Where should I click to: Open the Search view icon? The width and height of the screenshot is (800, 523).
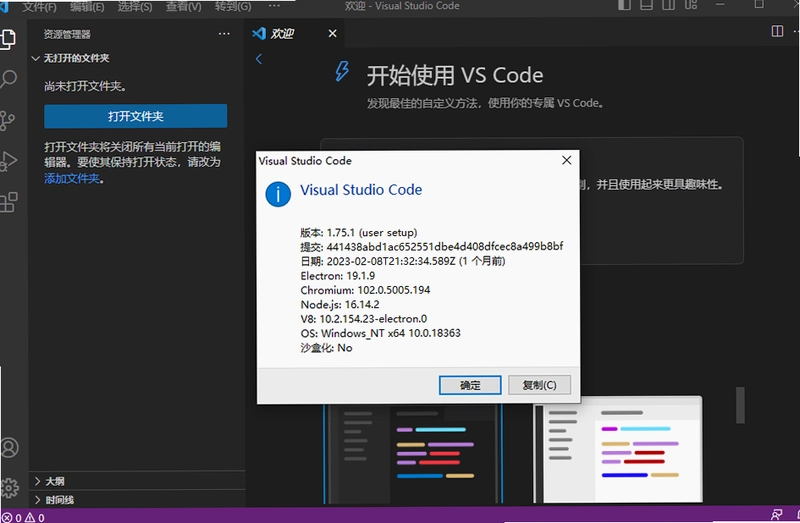(8, 79)
